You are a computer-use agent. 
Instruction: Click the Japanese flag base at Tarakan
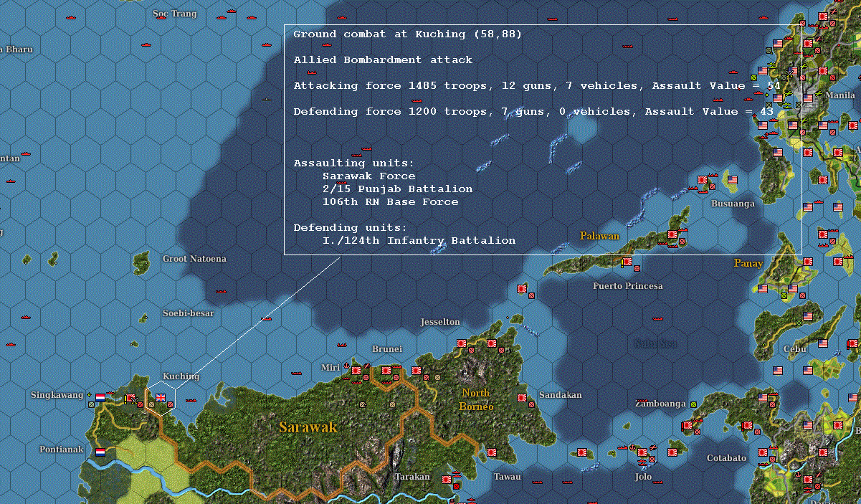(447, 480)
